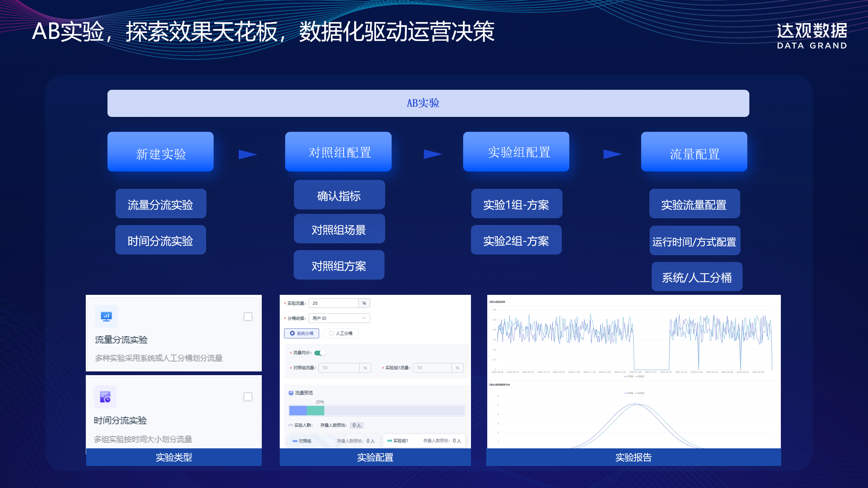Click the 对照组流量 percentage input
This screenshot has height=488, width=868.
tap(339, 368)
